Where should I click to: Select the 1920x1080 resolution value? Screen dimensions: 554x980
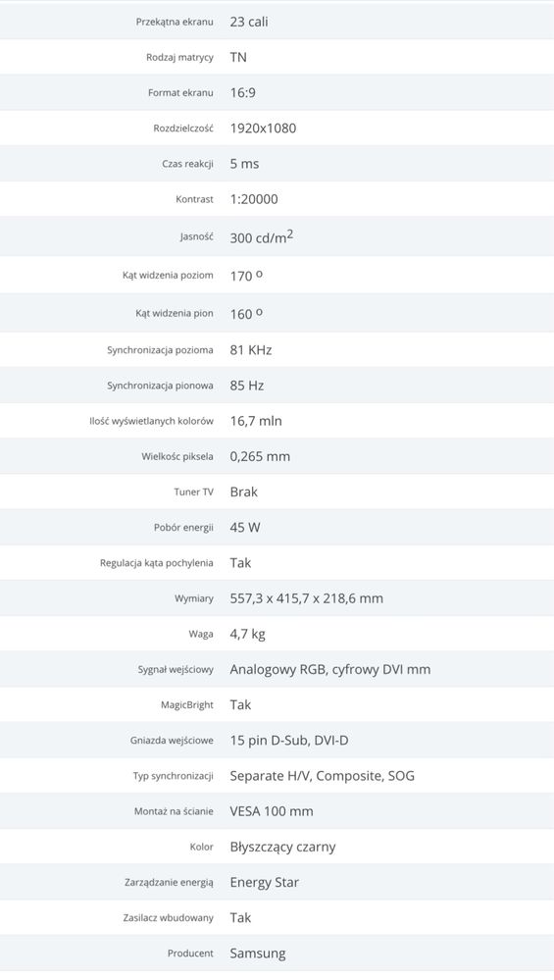pos(263,129)
